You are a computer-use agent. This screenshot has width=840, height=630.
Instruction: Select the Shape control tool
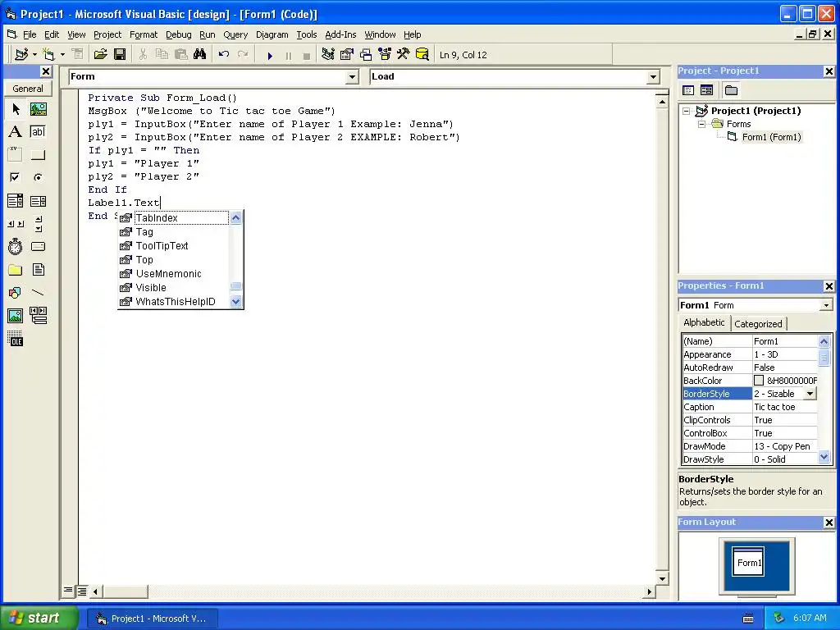point(16,293)
